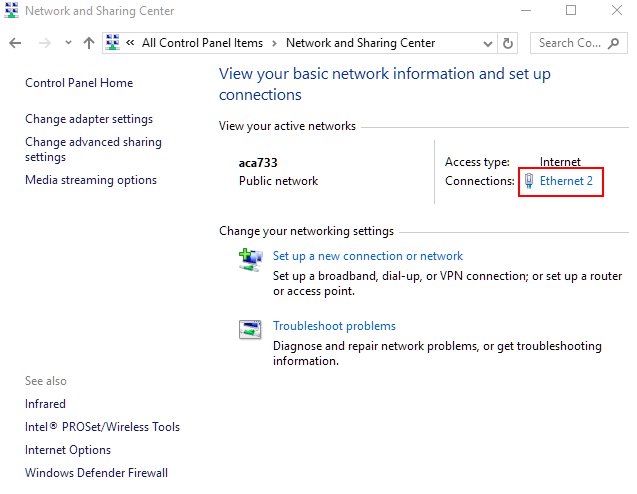
Task: Open Troubleshoot problems link
Action: 334,326
